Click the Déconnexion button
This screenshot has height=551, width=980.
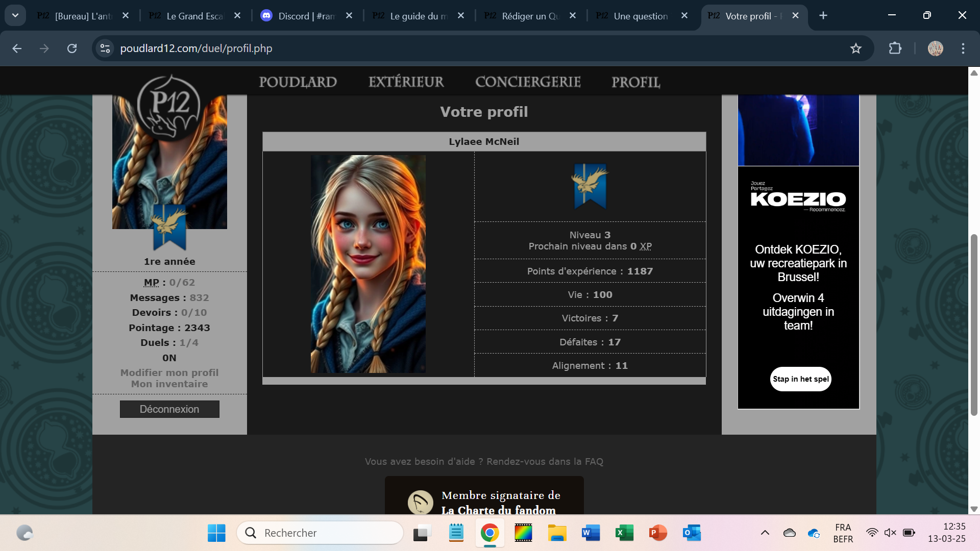coord(169,409)
